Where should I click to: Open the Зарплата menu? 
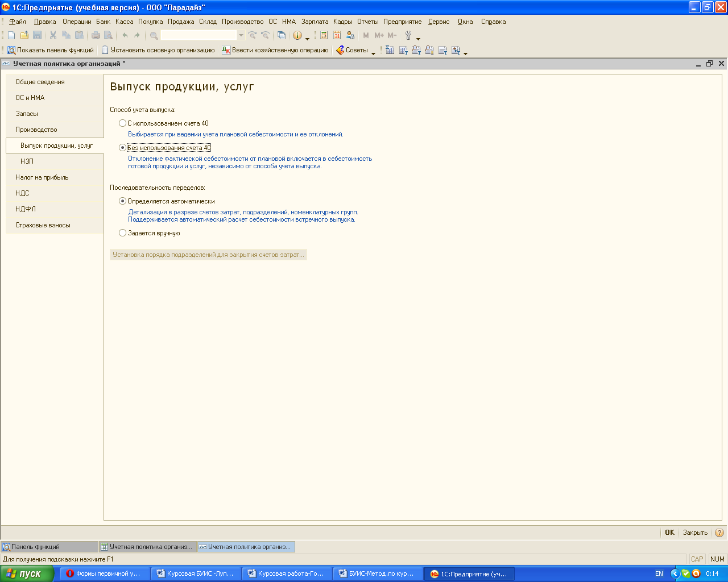(x=315, y=22)
